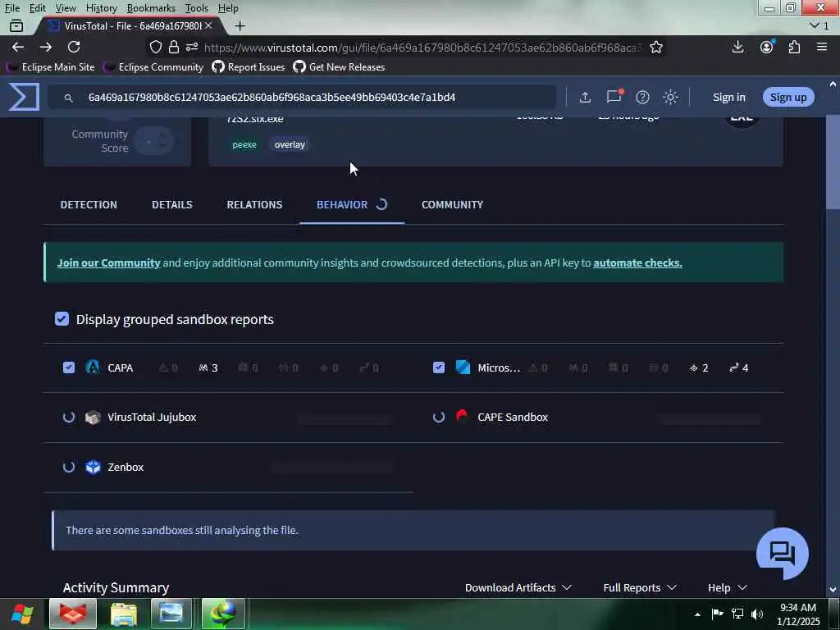Viewport: 840px width, 630px height.
Task: Open the Firefox hamburger menu
Action: point(822,47)
